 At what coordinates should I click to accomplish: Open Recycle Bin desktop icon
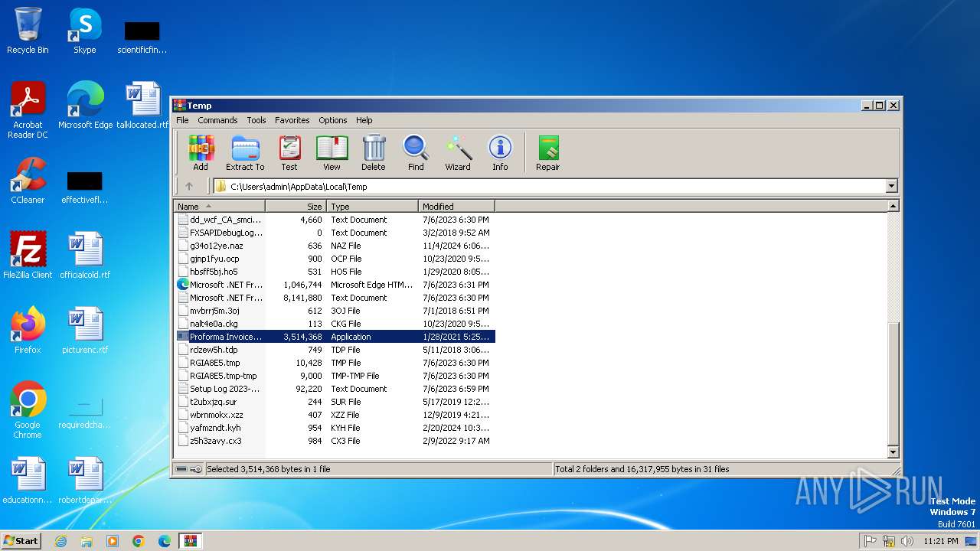28,31
